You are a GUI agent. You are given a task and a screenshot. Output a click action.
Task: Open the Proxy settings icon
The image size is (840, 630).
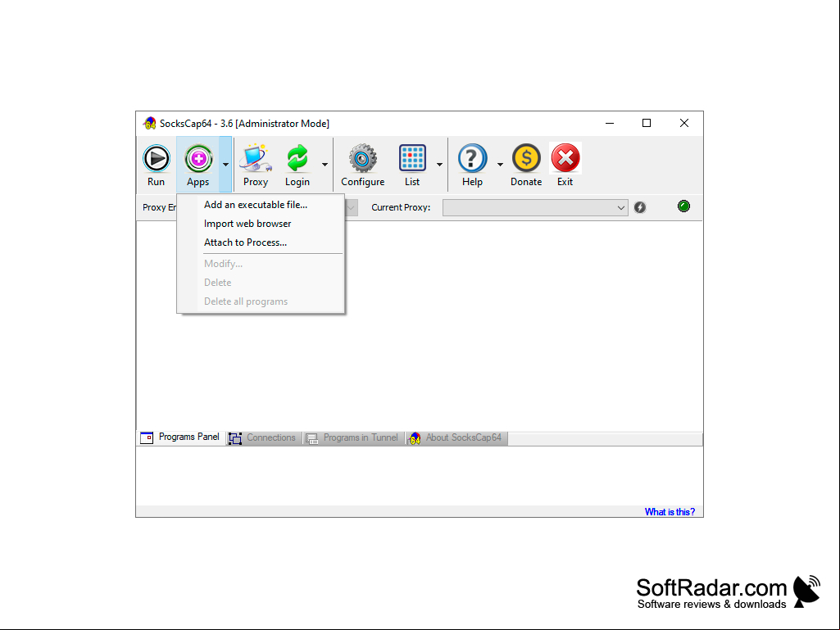(256, 159)
